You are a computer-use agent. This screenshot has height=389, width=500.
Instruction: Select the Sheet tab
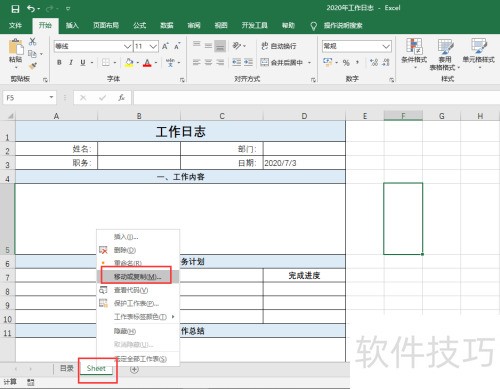tap(96, 368)
